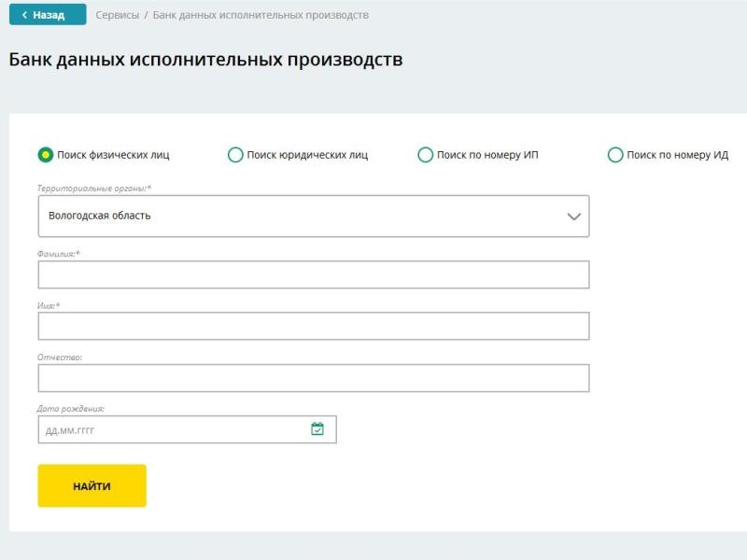Select the Поиск физических лиц radio button
Viewport: 747px width, 560px height.
tap(45, 155)
